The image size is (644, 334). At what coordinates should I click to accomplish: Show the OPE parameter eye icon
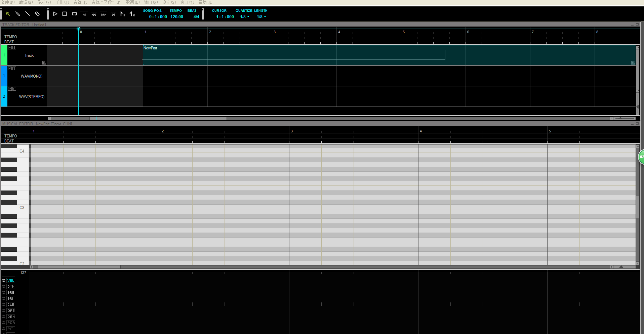4,311
